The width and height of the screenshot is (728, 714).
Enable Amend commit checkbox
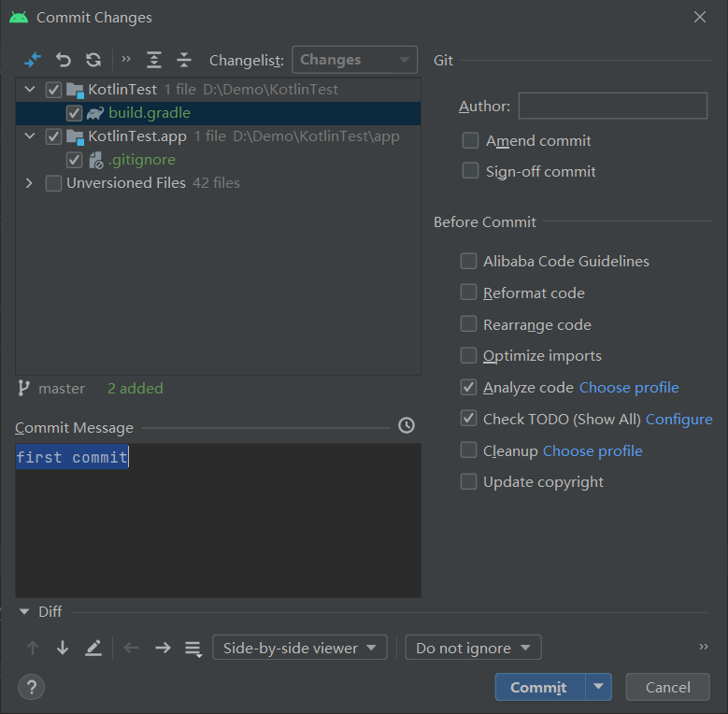470,140
